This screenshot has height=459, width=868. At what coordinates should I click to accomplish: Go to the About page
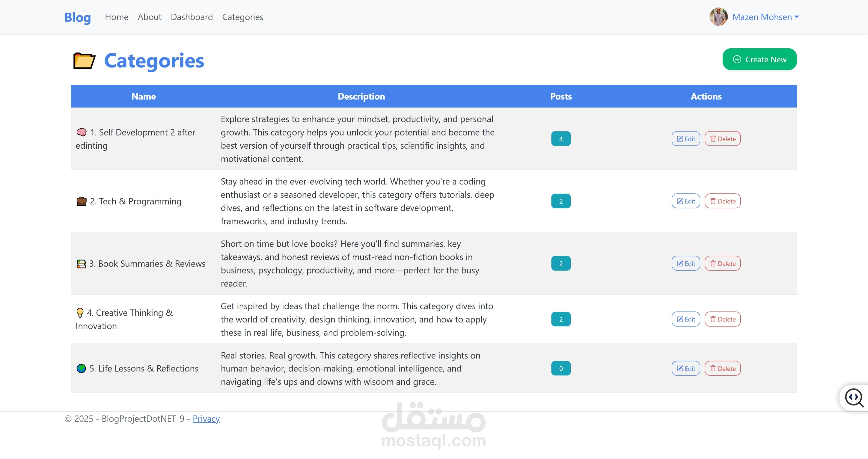[x=149, y=17]
